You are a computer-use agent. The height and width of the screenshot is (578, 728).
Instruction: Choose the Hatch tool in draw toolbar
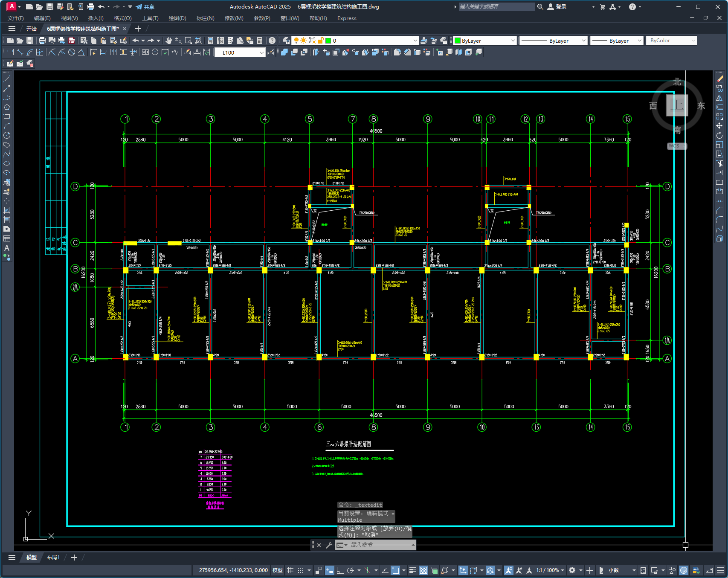tap(7, 210)
